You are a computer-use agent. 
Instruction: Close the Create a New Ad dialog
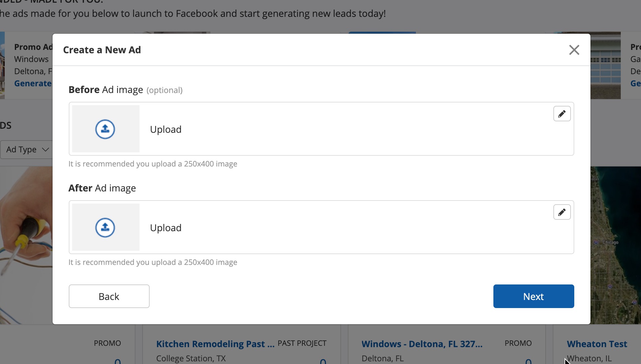pyautogui.click(x=574, y=50)
